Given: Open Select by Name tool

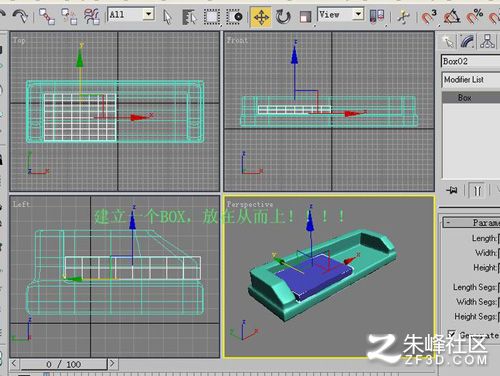Looking at the screenshot, I should (x=189, y=17).
